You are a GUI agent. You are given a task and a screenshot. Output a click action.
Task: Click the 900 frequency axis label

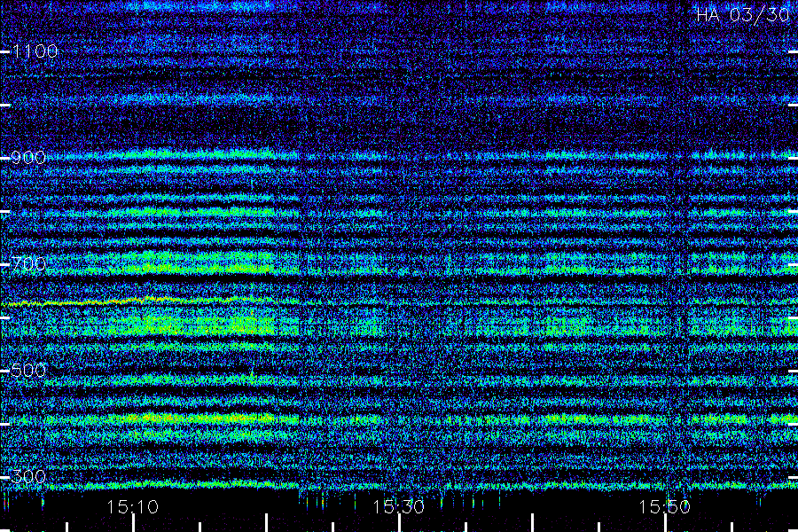28,158
